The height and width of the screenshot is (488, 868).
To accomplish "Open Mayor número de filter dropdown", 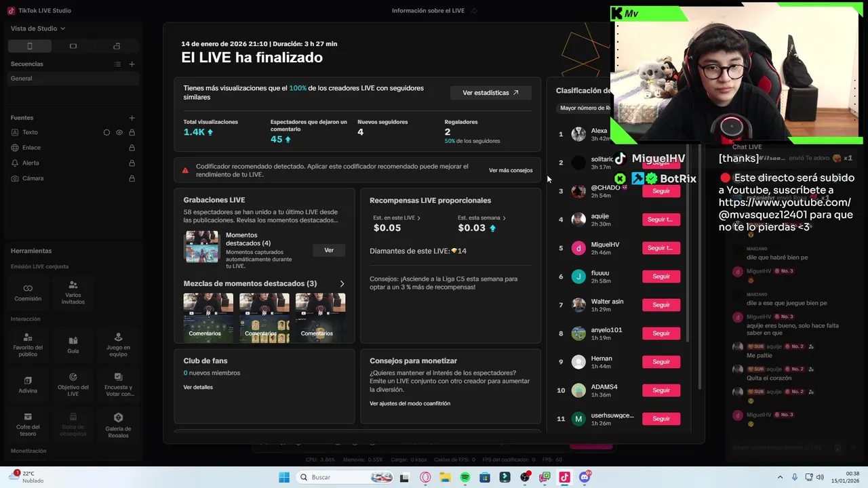I will 585,108.
